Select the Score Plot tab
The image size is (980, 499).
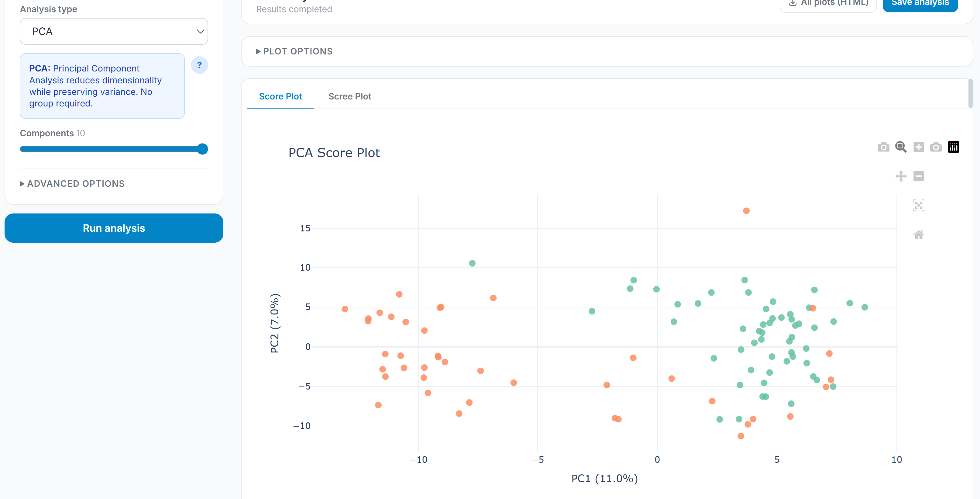click(x=280, y=96)
